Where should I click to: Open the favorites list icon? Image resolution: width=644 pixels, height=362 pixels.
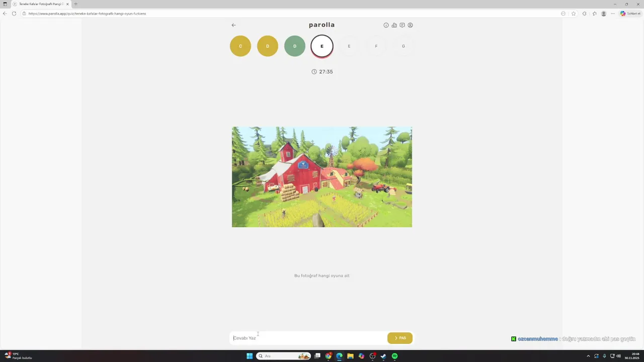pyautogui.click(x=595, y=14)
